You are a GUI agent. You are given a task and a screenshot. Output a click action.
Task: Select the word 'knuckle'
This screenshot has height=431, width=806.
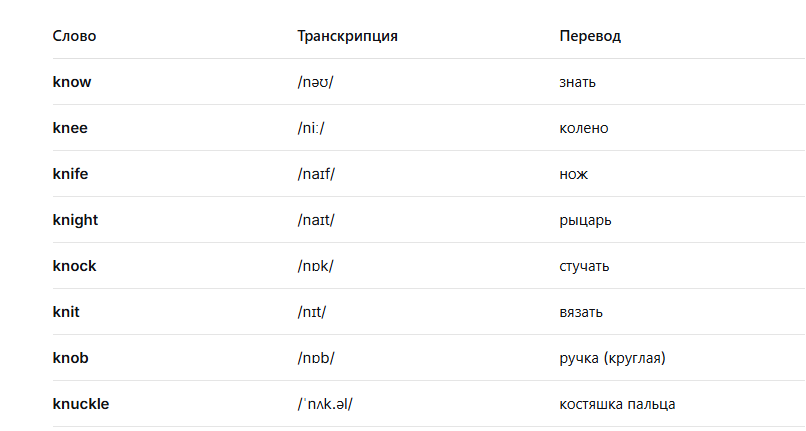(x=81, y=404)
